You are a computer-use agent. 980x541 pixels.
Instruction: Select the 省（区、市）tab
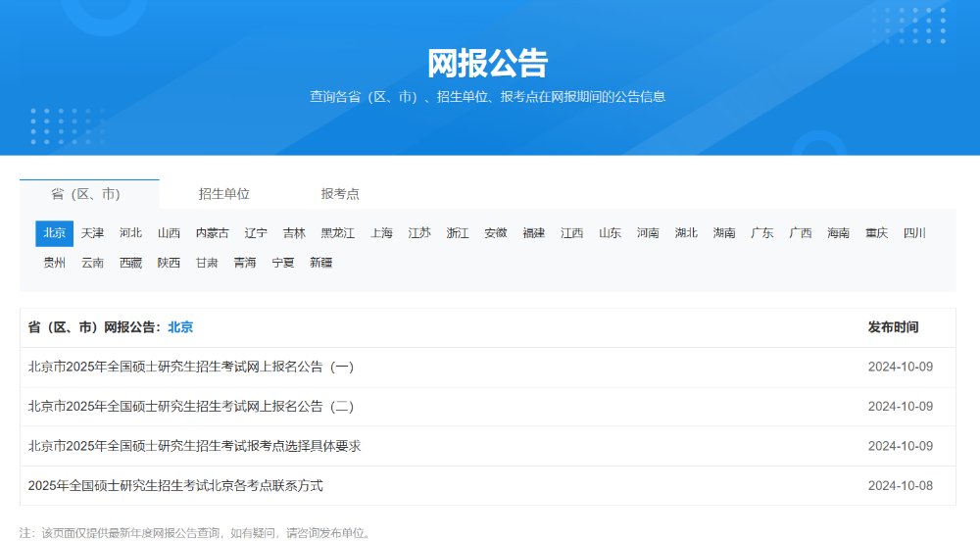pyautogui.click(x=89, y=194)
